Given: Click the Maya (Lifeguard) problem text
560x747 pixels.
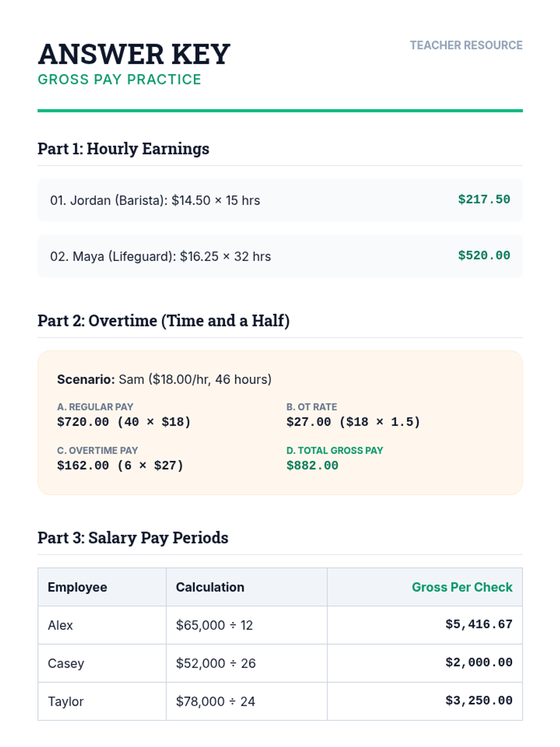Looking at the screenshot, I should click(x=161, y=257).
